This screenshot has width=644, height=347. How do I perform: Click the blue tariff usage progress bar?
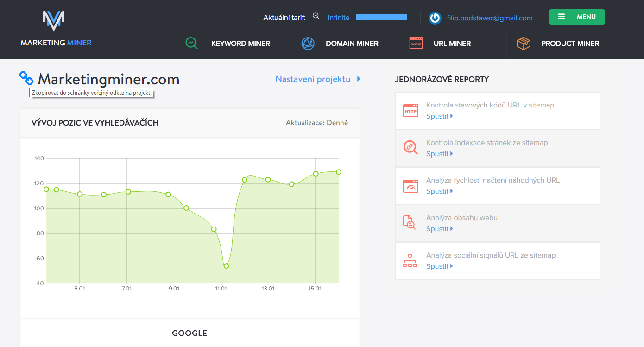(381, 18)
